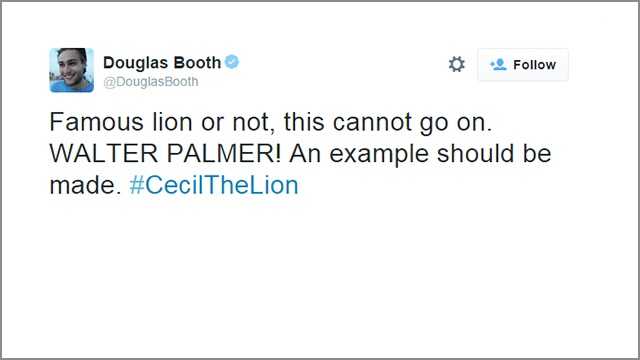The image size is (640, 360).
Task: Click the words WALTER PALMER! in the tweet
Action: (x=165, y=153)
